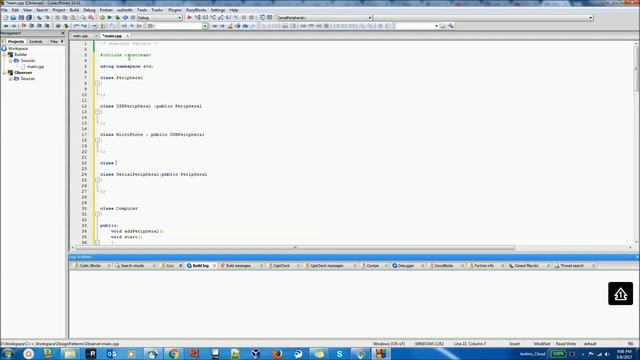Close the Build log tab
This screenshot has height=360, width=640.
point(214,266)
